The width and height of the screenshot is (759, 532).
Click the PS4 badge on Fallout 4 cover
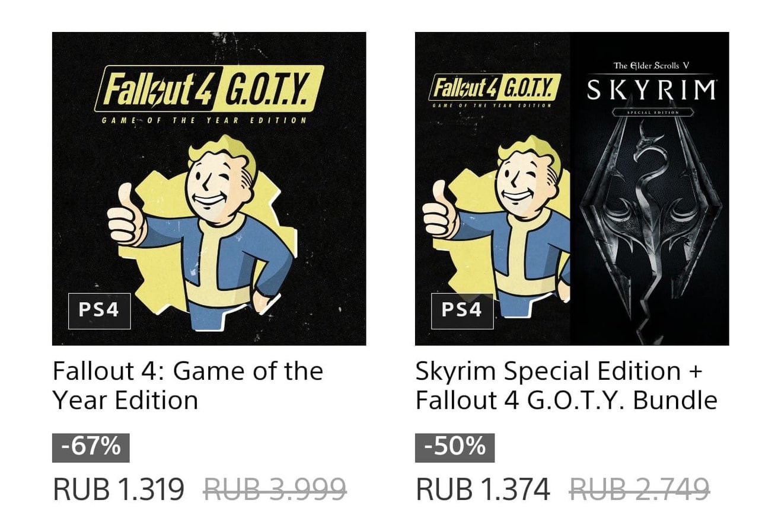(x=99, y=310)
